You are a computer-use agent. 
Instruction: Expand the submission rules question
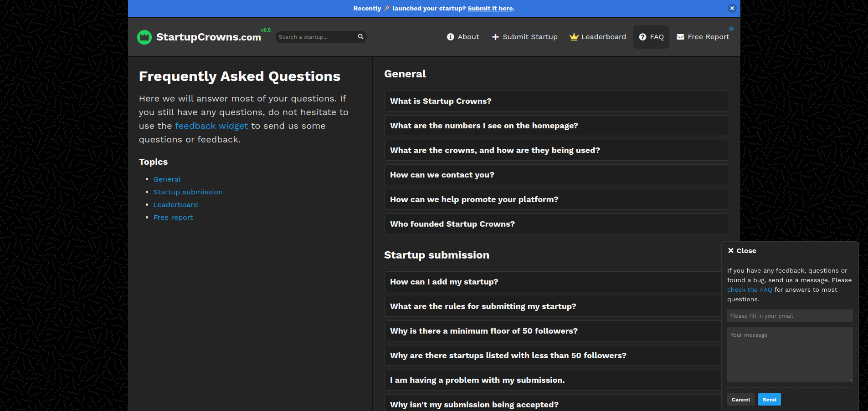click(x=553, y=306)
